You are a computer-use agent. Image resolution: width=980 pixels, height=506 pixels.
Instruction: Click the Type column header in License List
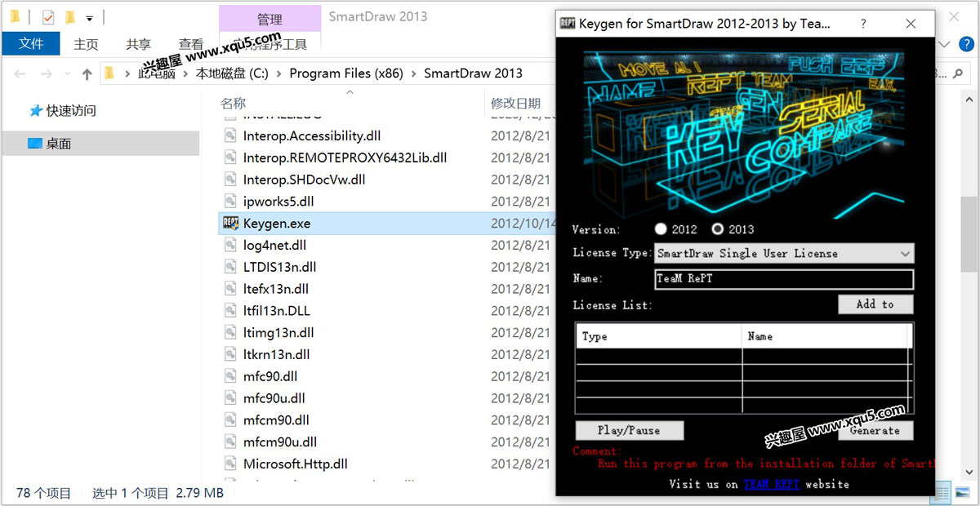pyautogui.click(x=659, y=336)
